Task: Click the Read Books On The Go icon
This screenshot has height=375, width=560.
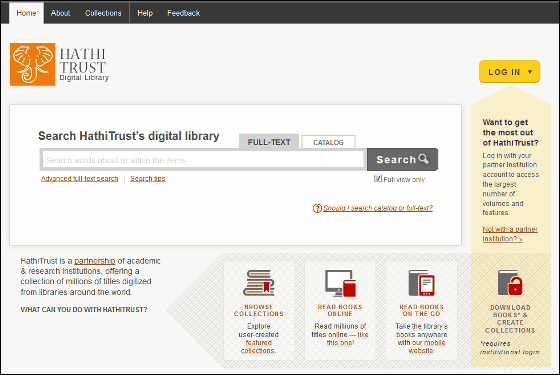Action: (x=421, y=283)
